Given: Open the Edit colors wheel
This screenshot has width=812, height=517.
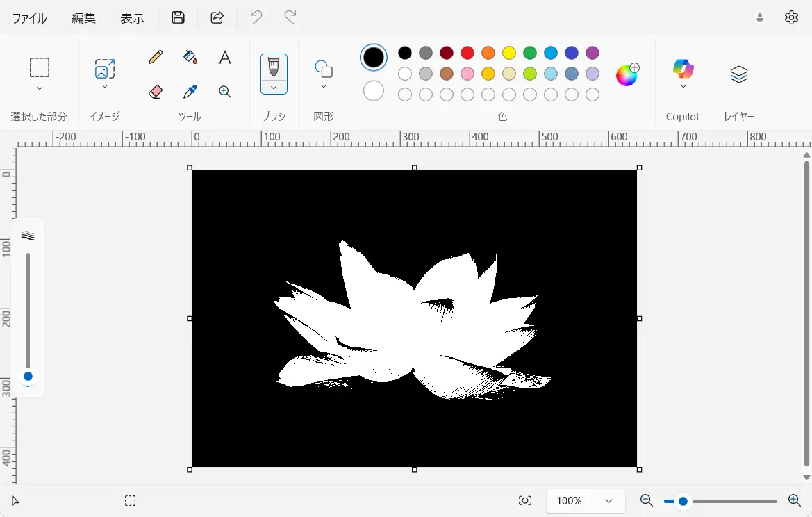Looking at the screenshot, I should pyautogui.click(x=627, y=74).
